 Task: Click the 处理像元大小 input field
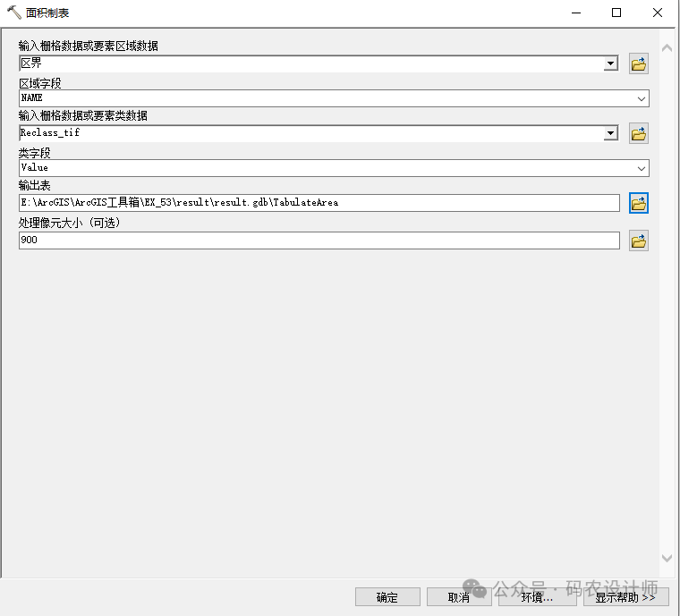[x=319, y=240]
